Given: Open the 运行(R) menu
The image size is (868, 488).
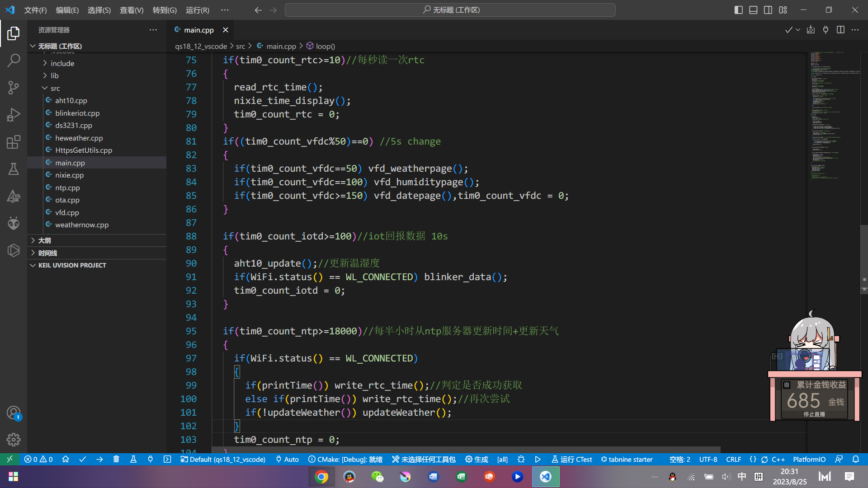Looking at the screenshot, I should click(x=198, y=10).
